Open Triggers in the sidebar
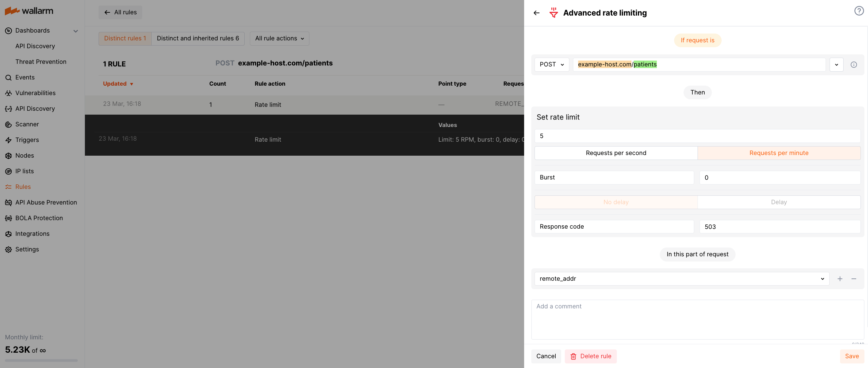Screen dimensions: 868x368 [x=27, y=140]
